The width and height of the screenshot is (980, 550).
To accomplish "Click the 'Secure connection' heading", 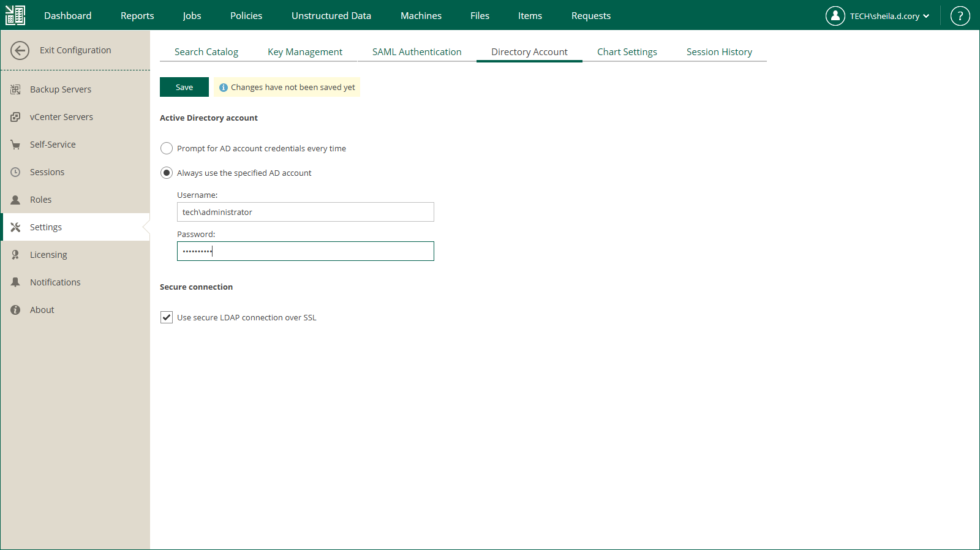I will pyautogui.click(x=196, y=287).
